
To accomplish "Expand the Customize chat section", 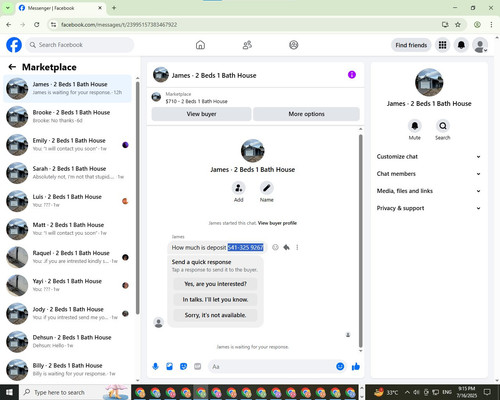I will [429, 157].
